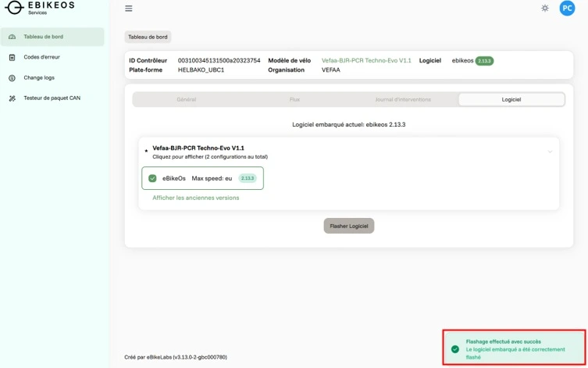
Task: Click the Change logs info icon
Action: [x=12, y=78]
